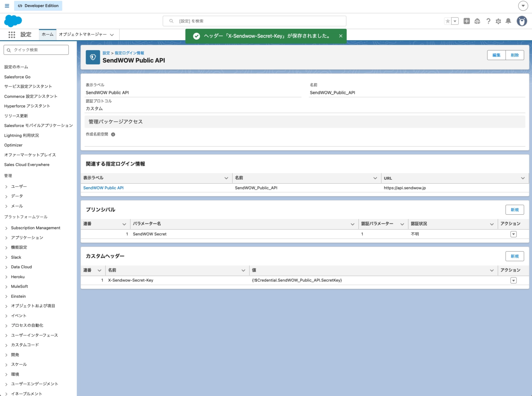This screenshot has height=396, width=532.
Task: Click the Developer Edition badge
Action: click(38, 6)
